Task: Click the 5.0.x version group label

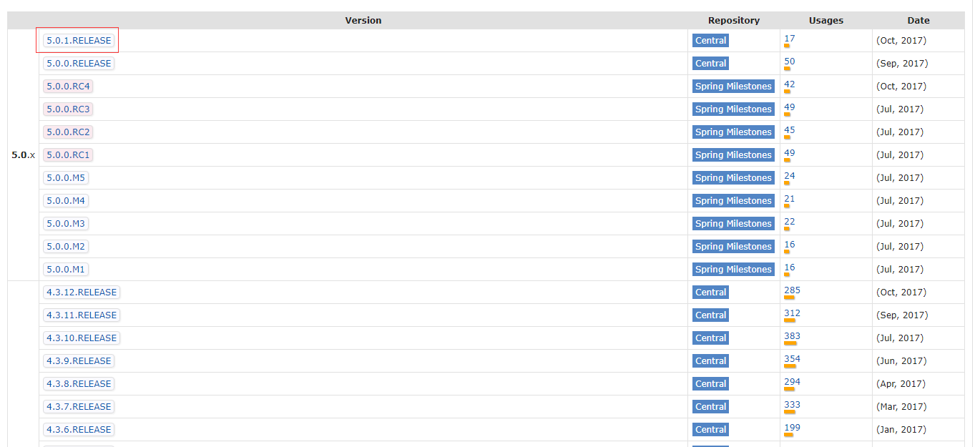Action: point(23,155)
